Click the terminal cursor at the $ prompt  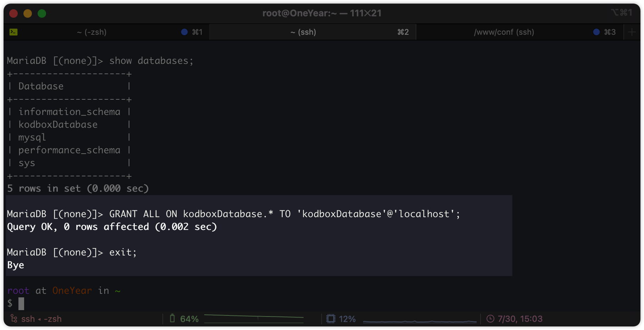tap(21, 304)
